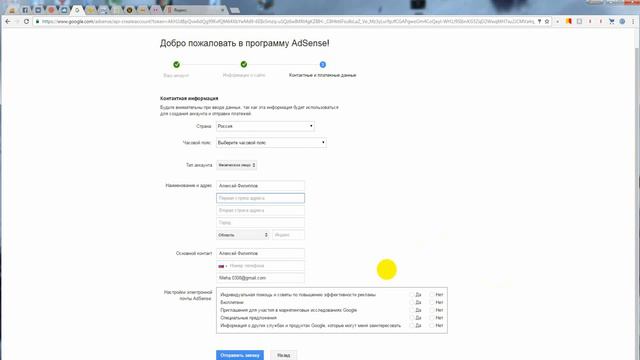Focus the Индекс postal code field
640x360 pixels.
(288, 235)
